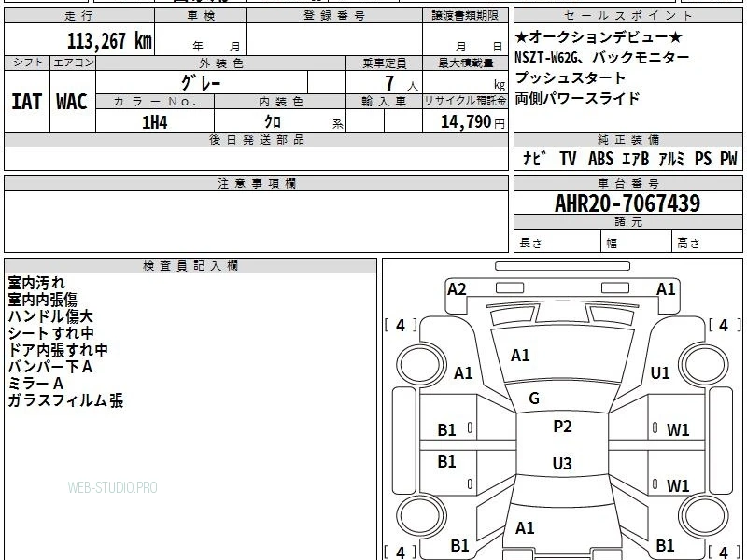Screen dimensions: 747x560
Task: Click the ガラスフィルム張 inspector note
Action: pyautogui.click(x=65, y=400)
